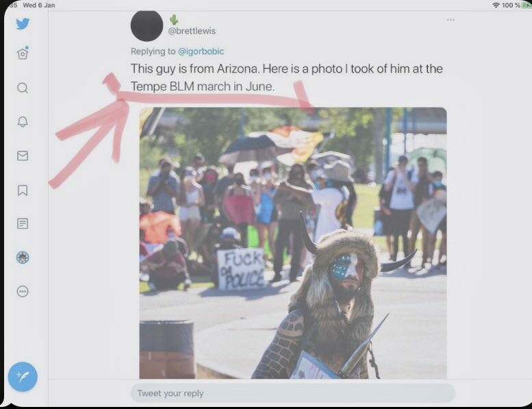Click the compose Tweet button
Viewport: 532px width, 409px height.
[x=23, y=377]
